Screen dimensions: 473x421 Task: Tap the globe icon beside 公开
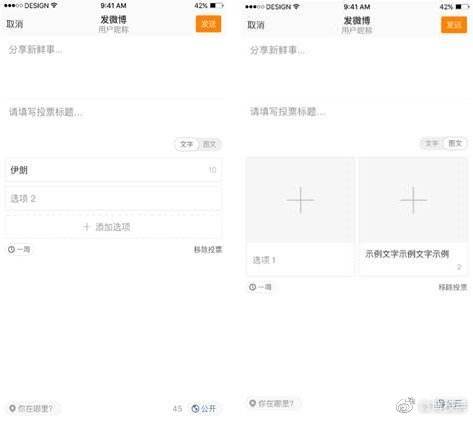(x=196, y=409)
